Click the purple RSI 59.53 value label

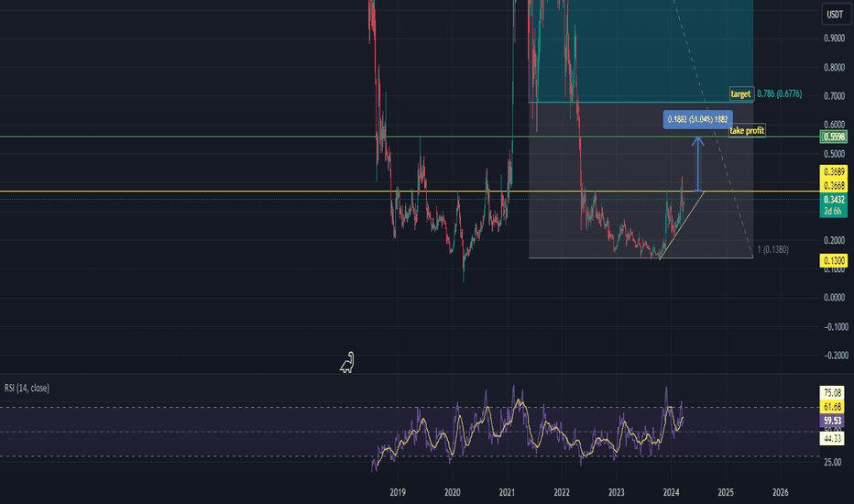pos(832,421)
